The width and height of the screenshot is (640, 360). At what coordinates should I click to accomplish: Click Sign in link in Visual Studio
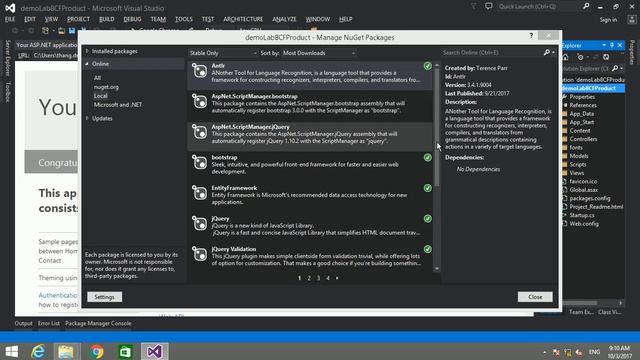(x=608, y=20)
